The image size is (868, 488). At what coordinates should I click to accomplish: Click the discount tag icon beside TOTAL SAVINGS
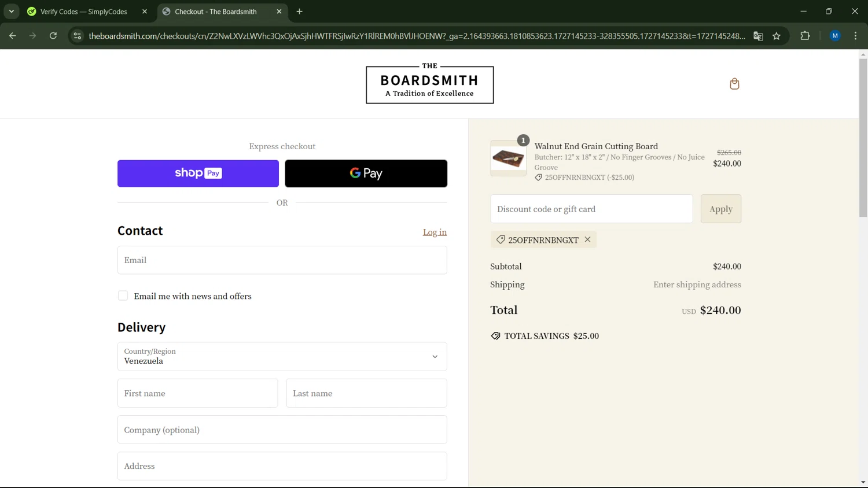(495, 336)
